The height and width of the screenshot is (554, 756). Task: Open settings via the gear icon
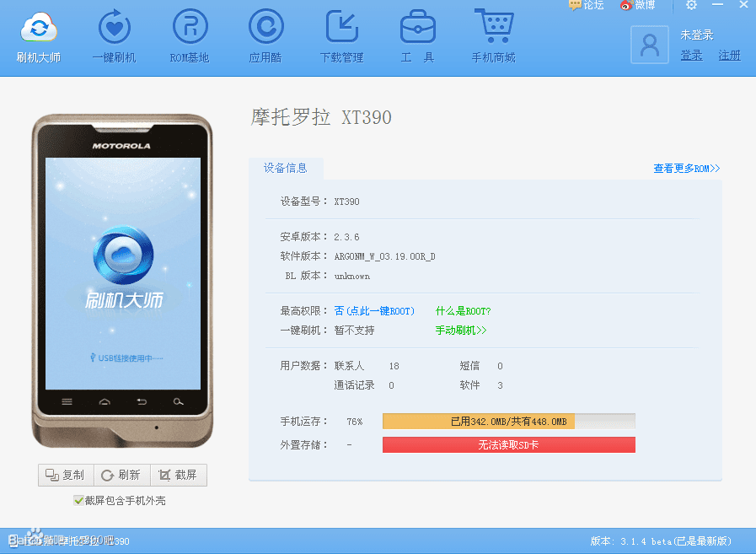[691, 5]
